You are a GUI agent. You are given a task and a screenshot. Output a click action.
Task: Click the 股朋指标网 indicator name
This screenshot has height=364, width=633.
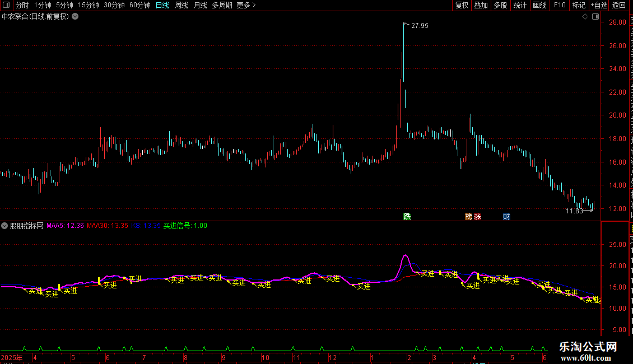click(27, 226)
